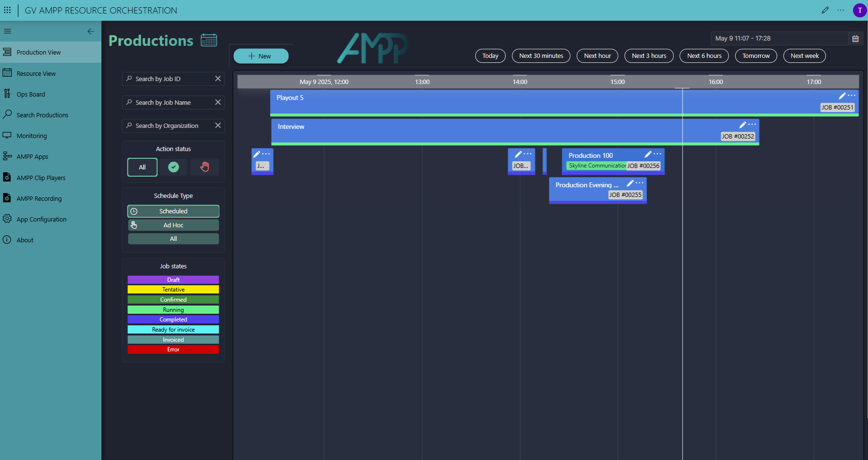
Task: Filter action status by green checkmark
Action: tap(173, 167)
